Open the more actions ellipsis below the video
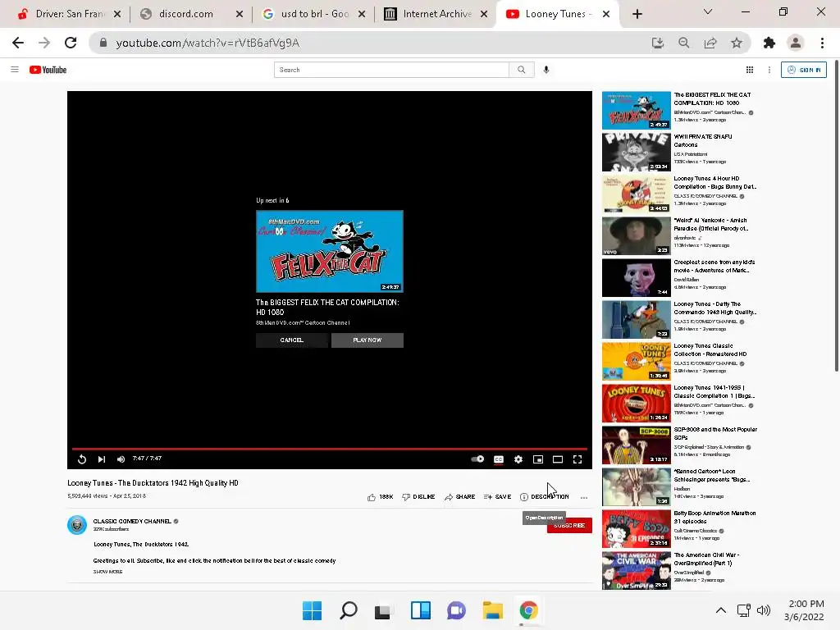 coord(584,497)
